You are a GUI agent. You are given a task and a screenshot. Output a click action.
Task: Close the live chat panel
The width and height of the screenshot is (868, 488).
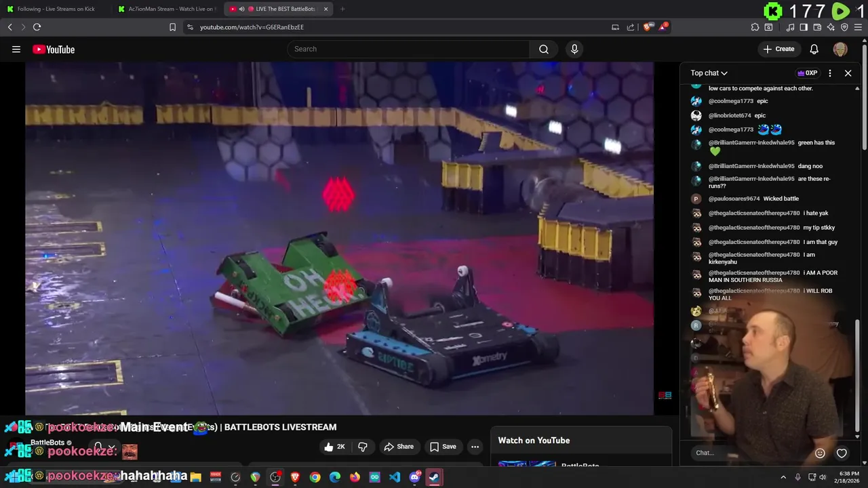[848, 73]
